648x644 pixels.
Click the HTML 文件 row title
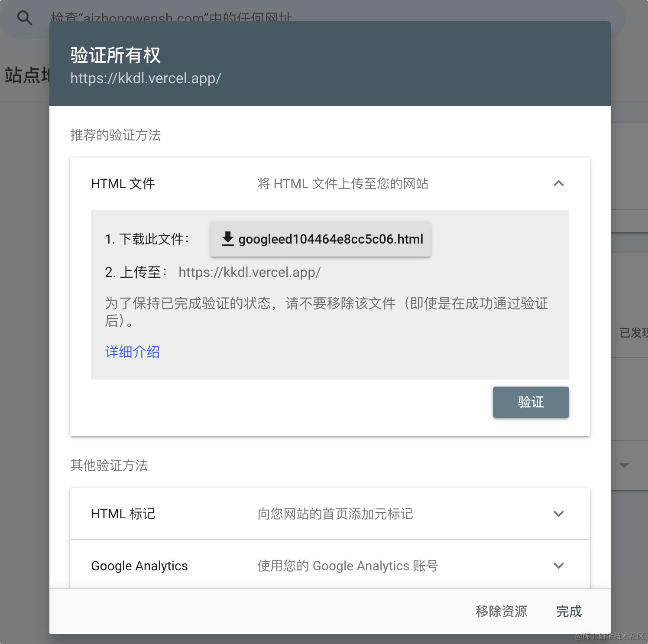click(x=123, y=184)
